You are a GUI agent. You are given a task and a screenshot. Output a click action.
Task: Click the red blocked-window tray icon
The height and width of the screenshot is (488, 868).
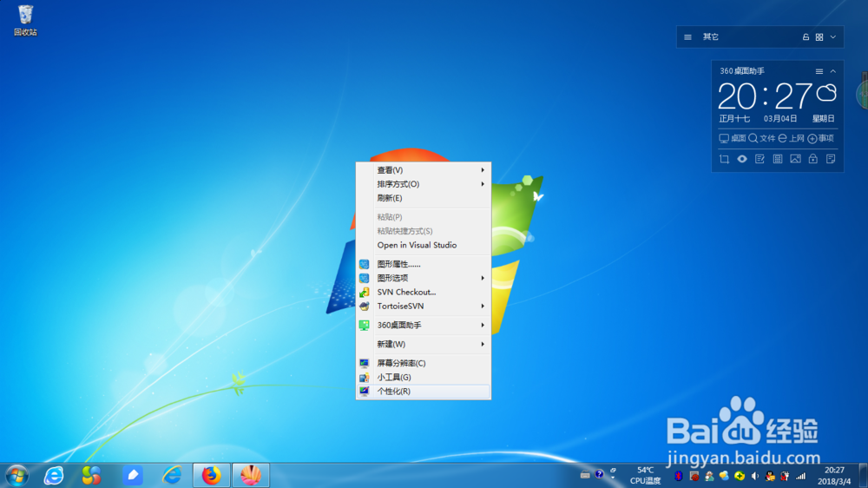tap(694, 476)
